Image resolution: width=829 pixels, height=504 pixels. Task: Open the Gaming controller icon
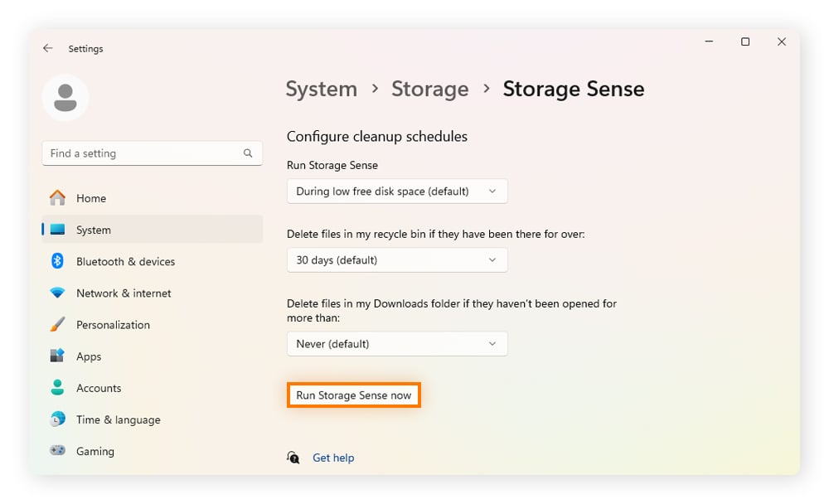point(57,451)
